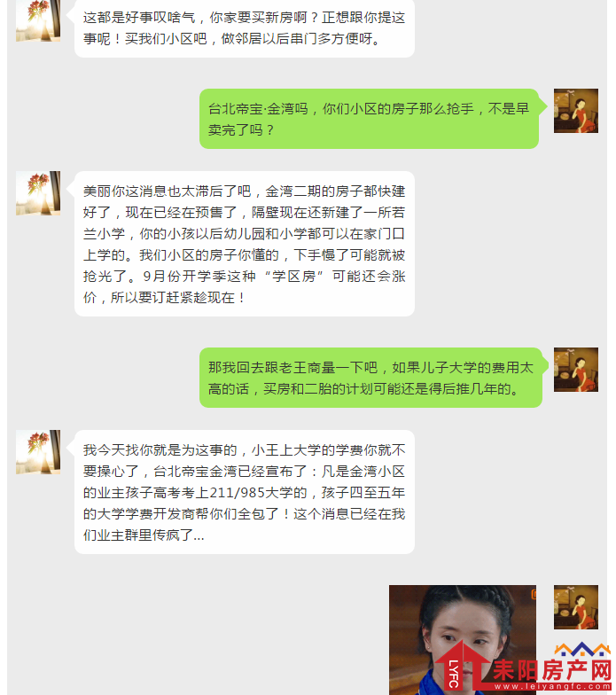
Task: Open sender avatar next to '美丽你这消息也太滞后了吧'
Action: [x=38, y=193]
